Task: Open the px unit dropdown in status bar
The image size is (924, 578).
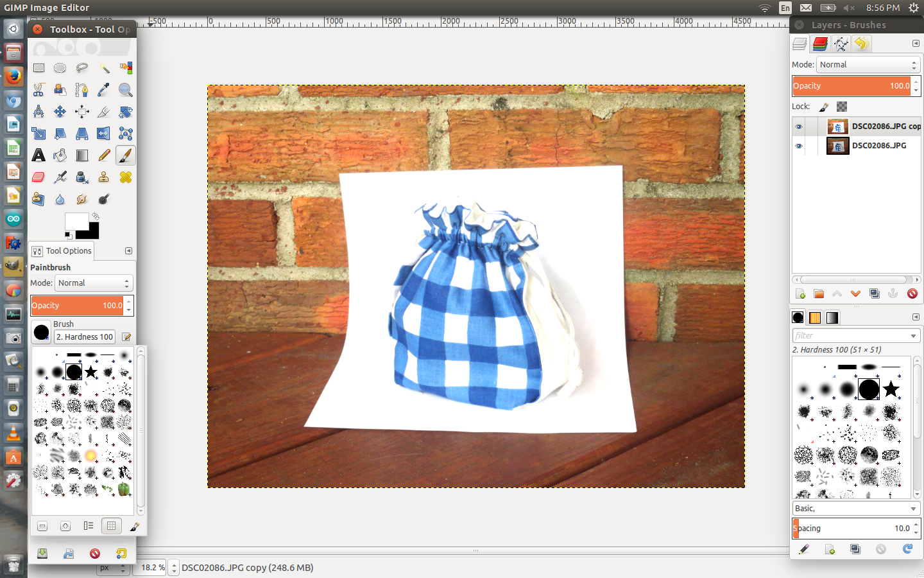Action: (x=112, y=568)
